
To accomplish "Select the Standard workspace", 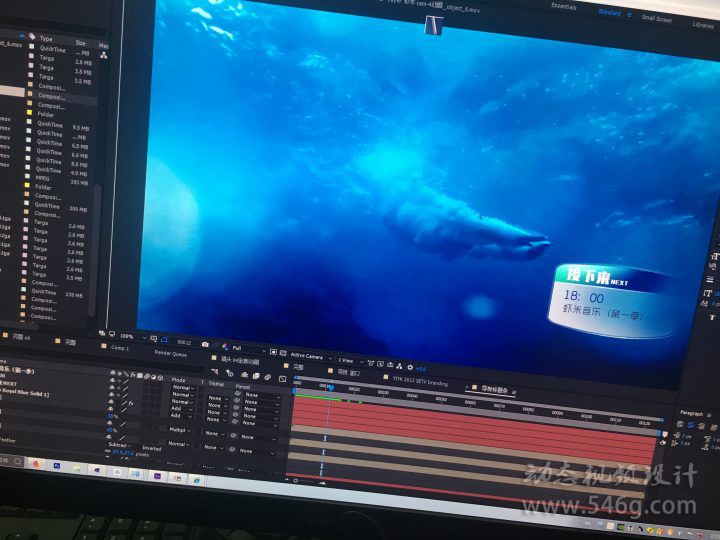I will click(x=609, y=12).
